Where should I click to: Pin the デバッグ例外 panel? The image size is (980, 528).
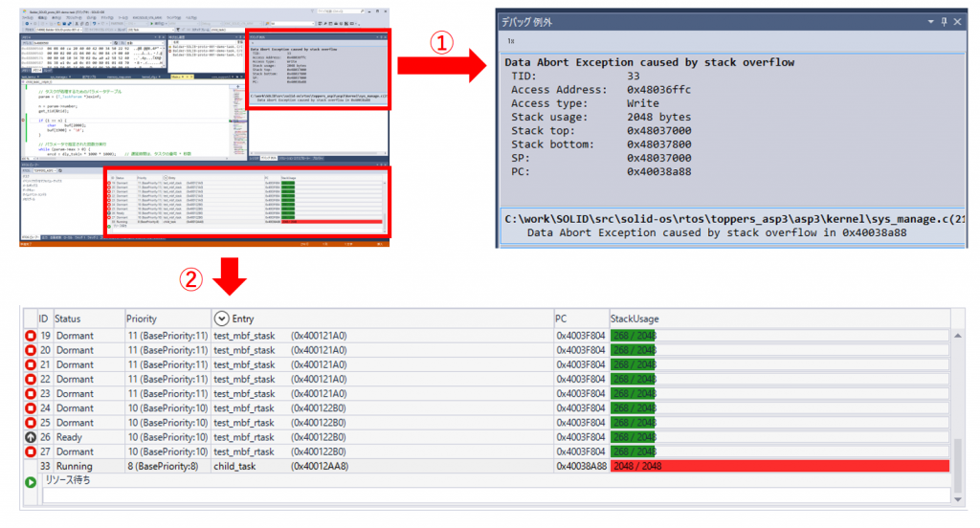point(943,20)
